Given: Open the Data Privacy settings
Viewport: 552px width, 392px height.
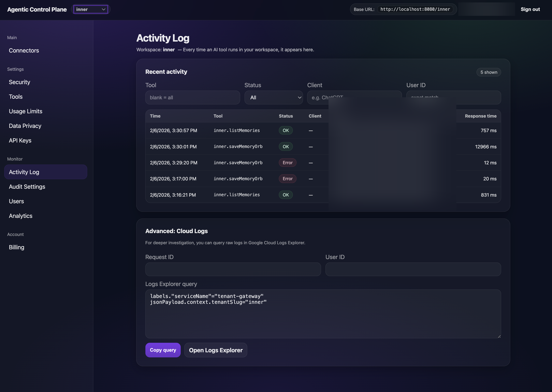Looking at the screenshot, I should click(x=25, y=125).
